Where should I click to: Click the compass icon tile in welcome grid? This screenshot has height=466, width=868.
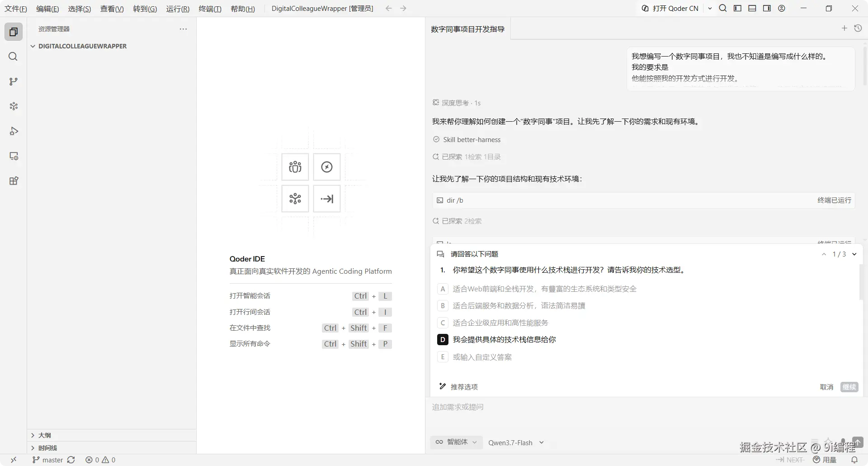327,167
